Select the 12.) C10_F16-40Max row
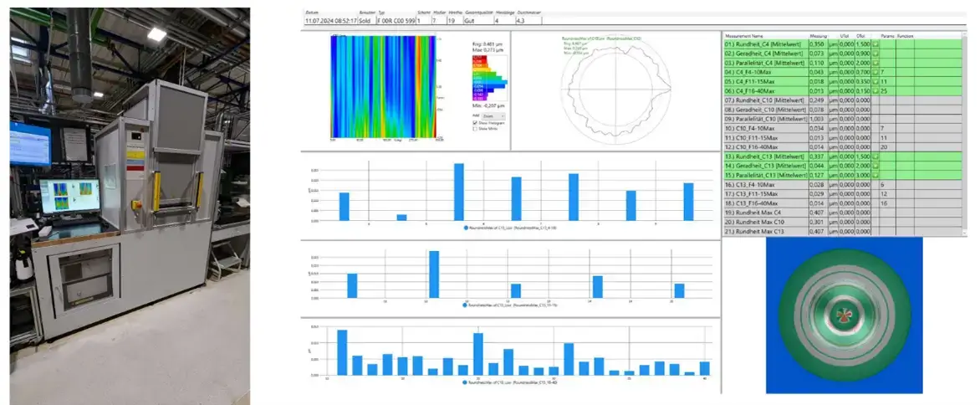This screenshot has height=405, width=980. pyautogui.click(x=845, y=147)
